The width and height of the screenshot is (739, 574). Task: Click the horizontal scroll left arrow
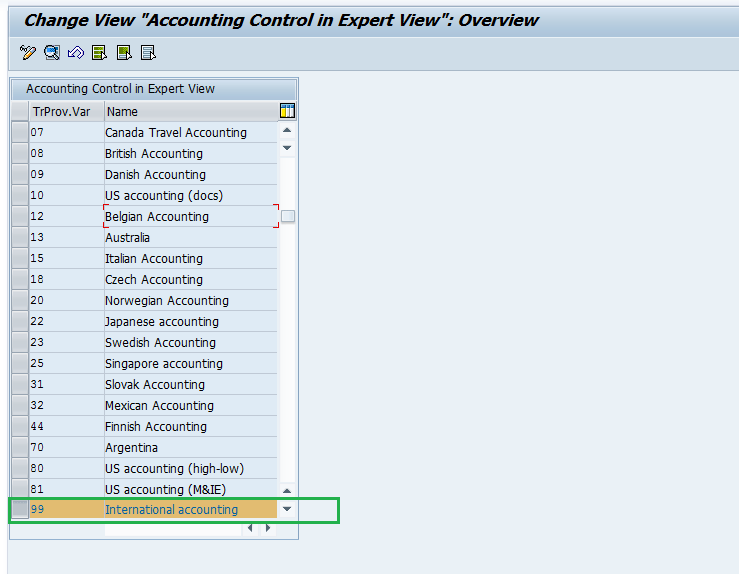(x=250, y=528)
